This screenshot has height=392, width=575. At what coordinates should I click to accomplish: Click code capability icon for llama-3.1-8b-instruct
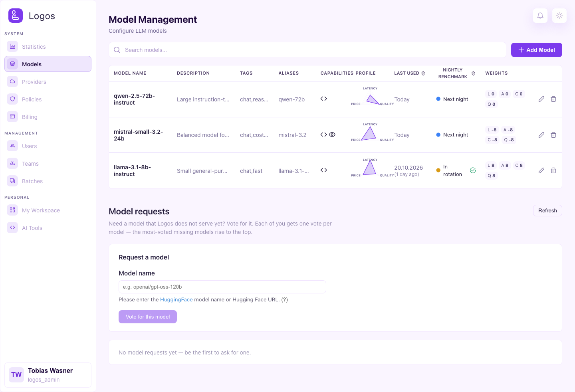[324, 170]
